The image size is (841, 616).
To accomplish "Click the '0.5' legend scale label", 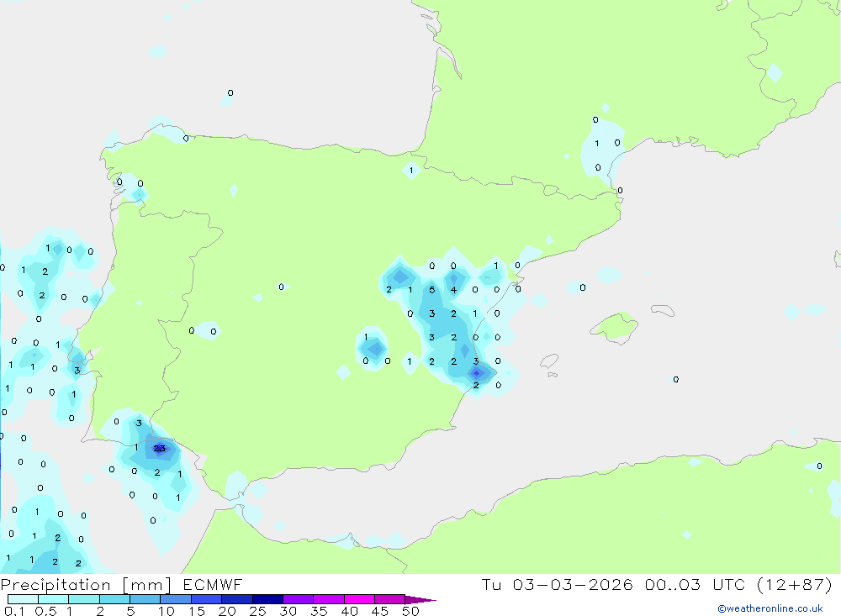I will pos(45,611).
